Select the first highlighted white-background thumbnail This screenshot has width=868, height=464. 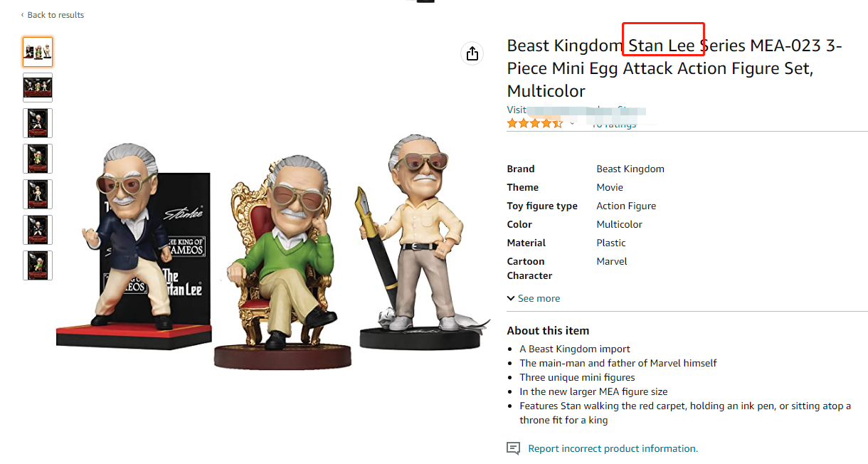click(38, 52)
